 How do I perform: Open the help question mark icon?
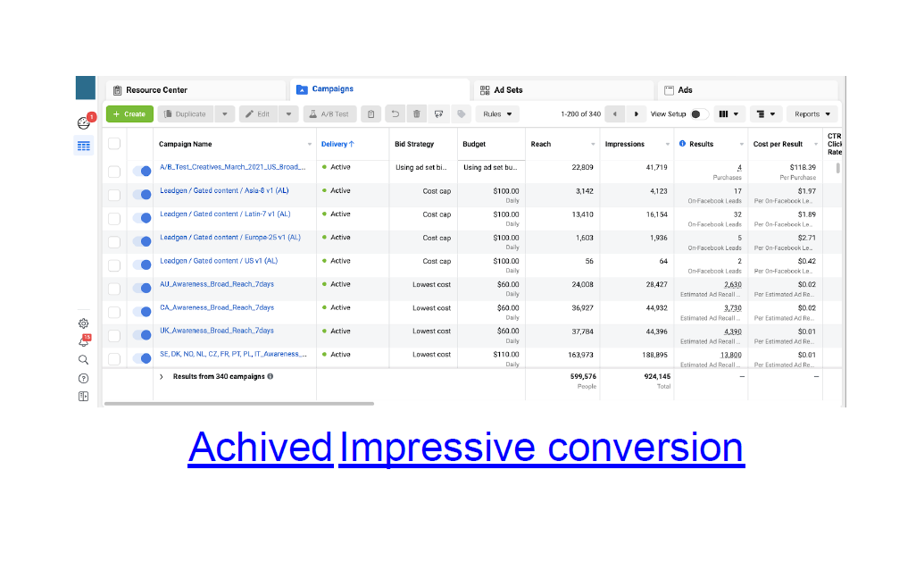84,378
